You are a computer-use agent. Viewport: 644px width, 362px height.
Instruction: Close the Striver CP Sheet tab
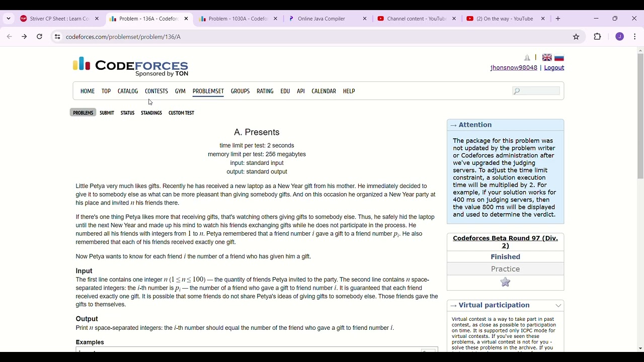97,19
